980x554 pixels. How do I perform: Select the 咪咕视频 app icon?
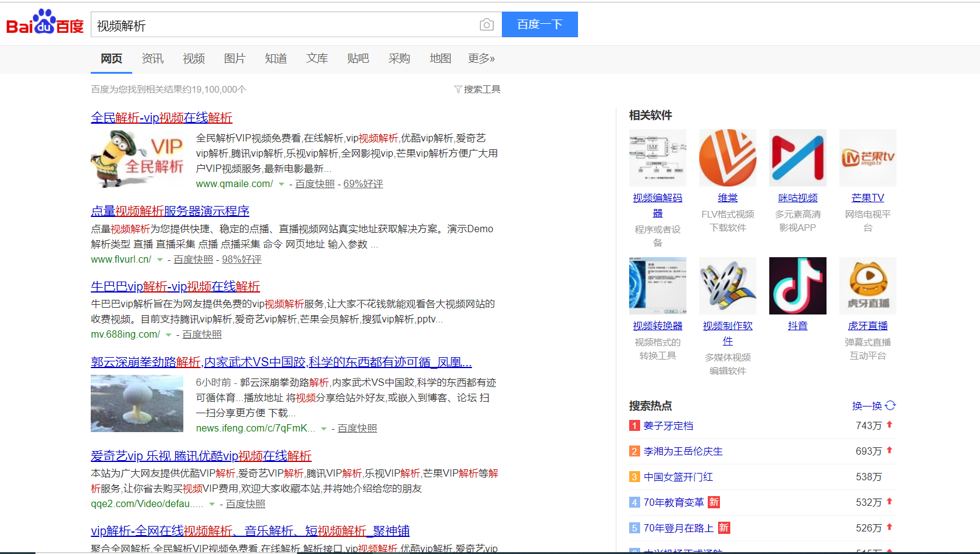(797, 157)
